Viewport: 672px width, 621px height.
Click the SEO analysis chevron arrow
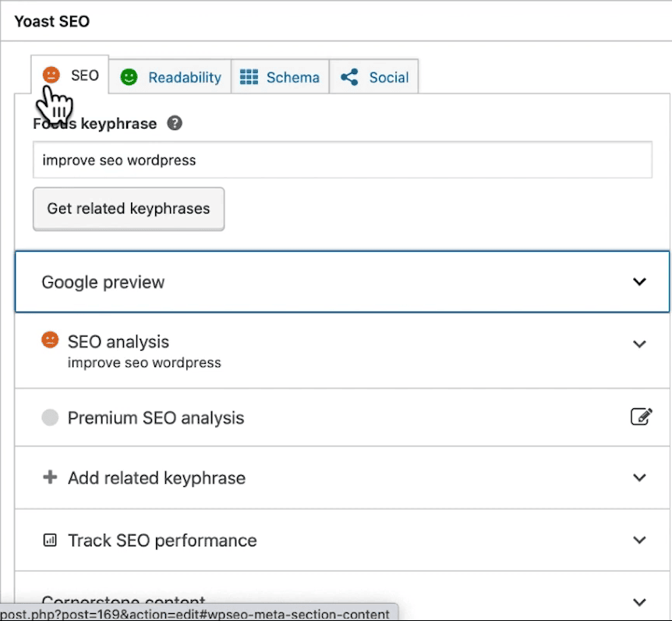tap(639, 344)
